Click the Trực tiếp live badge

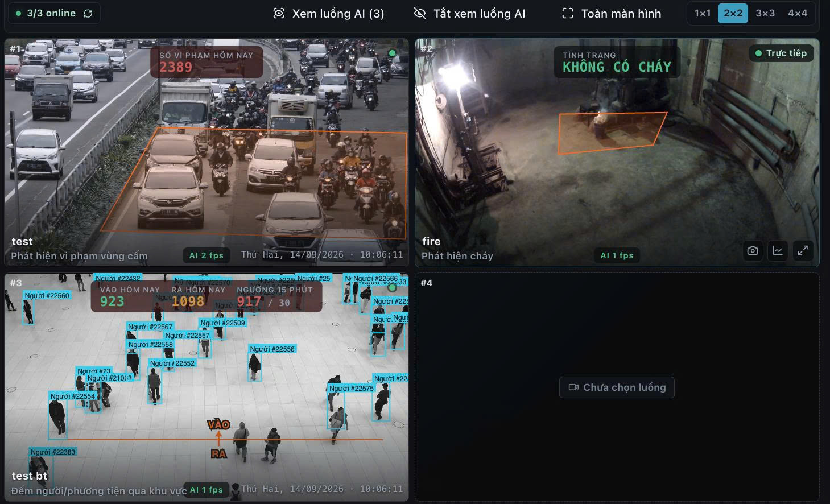(x=781, y=53)
